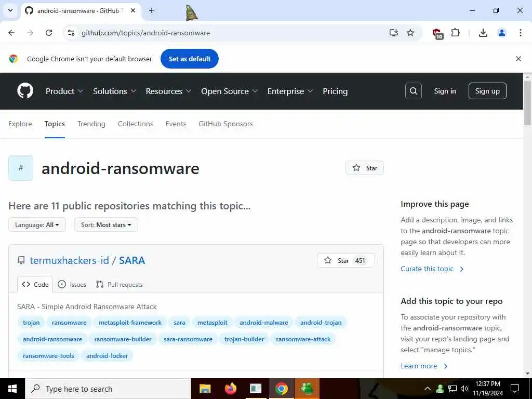This screenshot has width=532, height=399.
Task: Switch to the Explore tab
Action: (x=20, y=124)
